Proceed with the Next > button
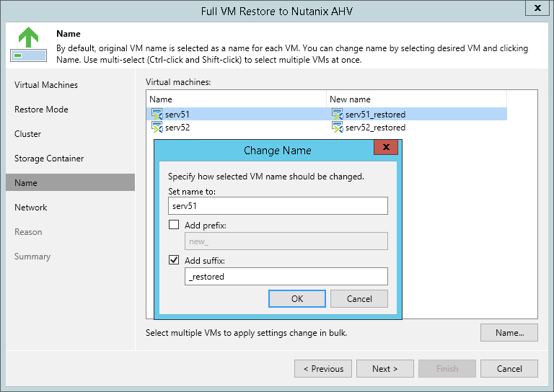The height and width of the screenshot is (392, 554). [384, 368]
